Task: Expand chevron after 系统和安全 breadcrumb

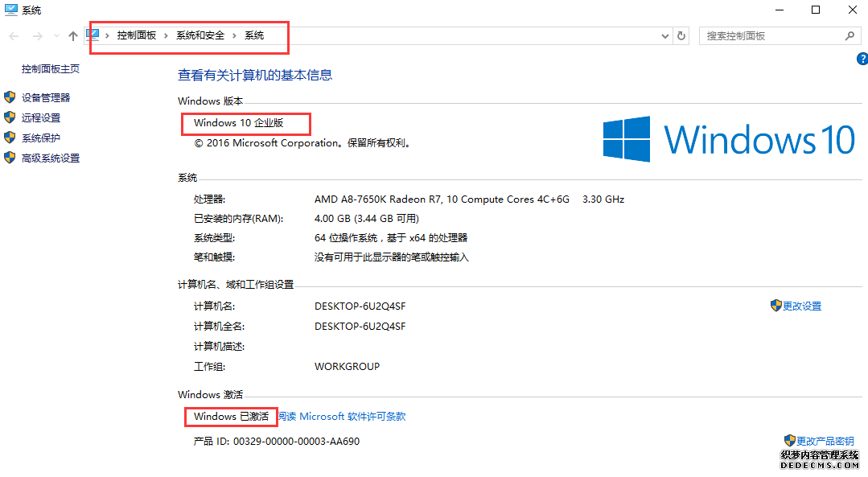Action: (234, 36)
